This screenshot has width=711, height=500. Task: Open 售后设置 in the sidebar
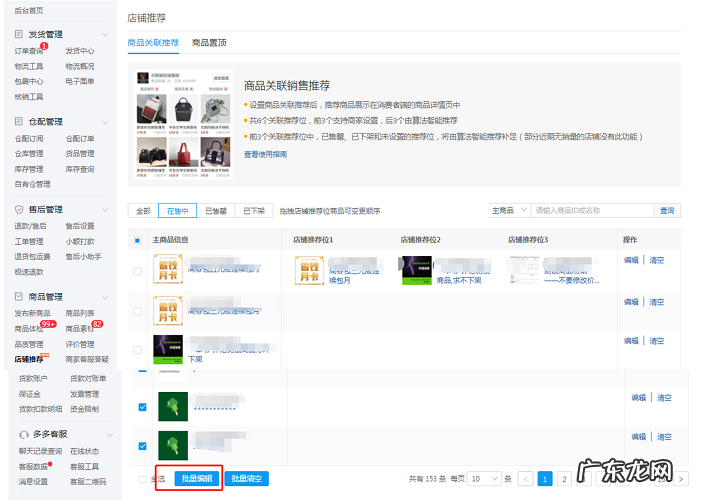[x=80, y=226]
